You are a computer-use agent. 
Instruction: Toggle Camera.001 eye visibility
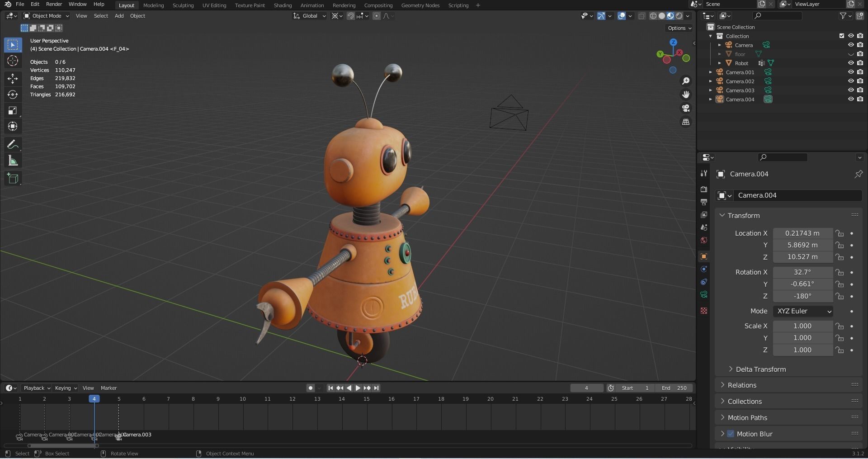coord(850,72)
